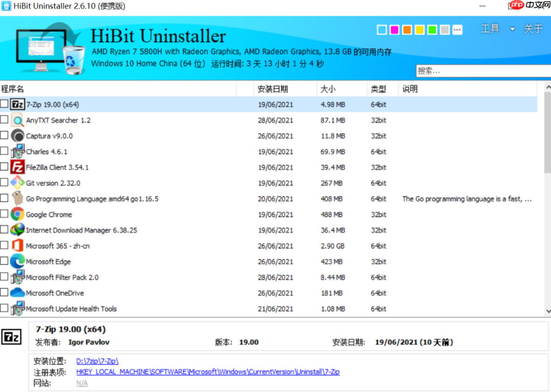Image resolution: width=551 pixels, height=392 pixels.
Task: Open the 工具 dropdown arrow
Action: click(x=513, y=29)
